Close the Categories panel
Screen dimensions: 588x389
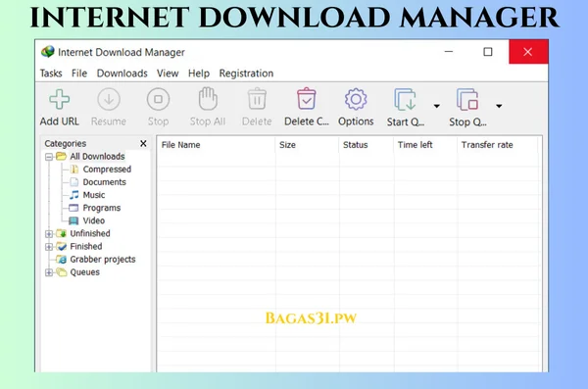pos(143,143)
